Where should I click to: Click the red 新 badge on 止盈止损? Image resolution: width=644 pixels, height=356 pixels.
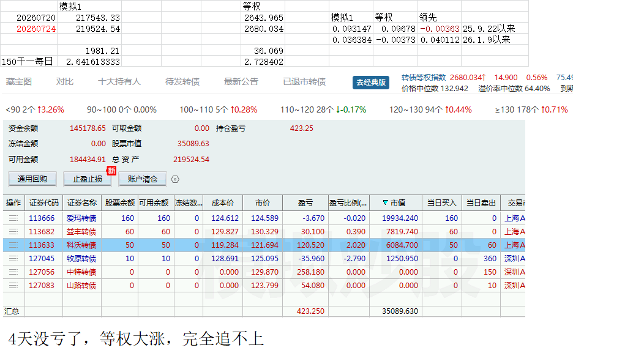[x=111, y=171]
